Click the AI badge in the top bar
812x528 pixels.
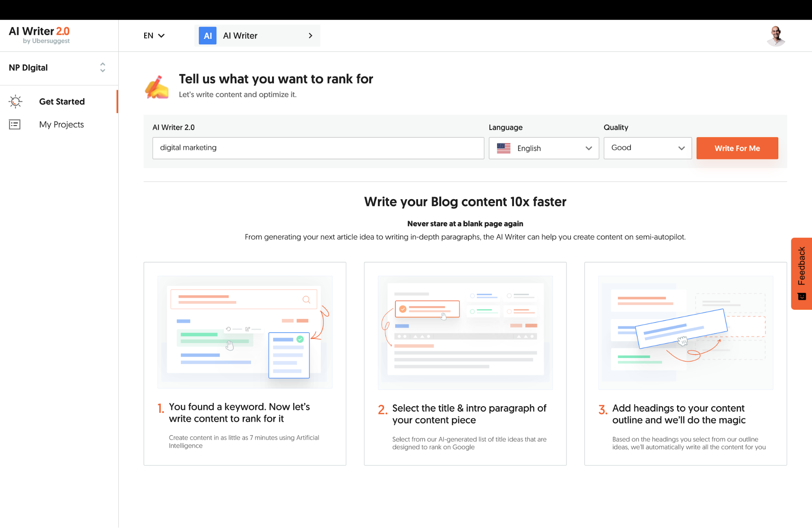(207, 35)
